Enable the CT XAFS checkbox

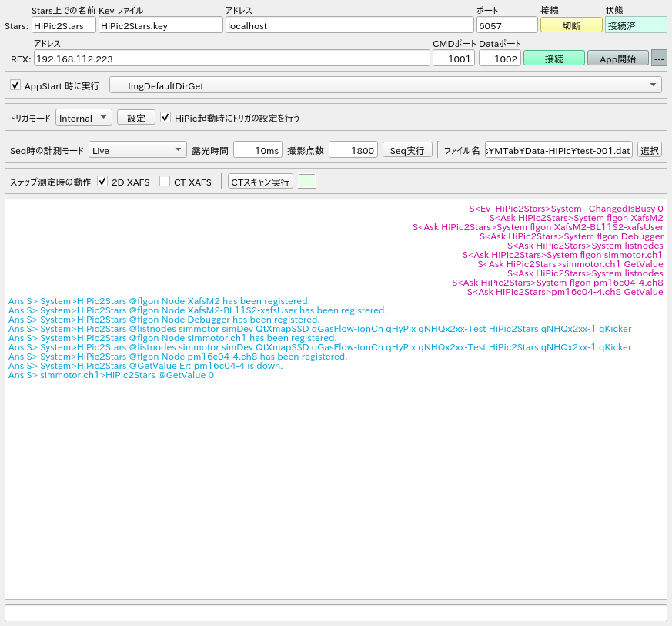[x=165, y=182]
